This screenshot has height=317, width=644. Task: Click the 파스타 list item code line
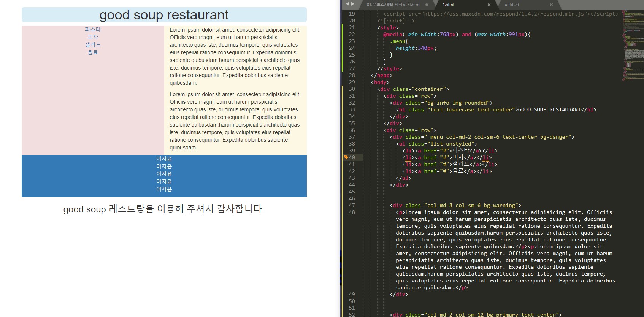point(450,151)
